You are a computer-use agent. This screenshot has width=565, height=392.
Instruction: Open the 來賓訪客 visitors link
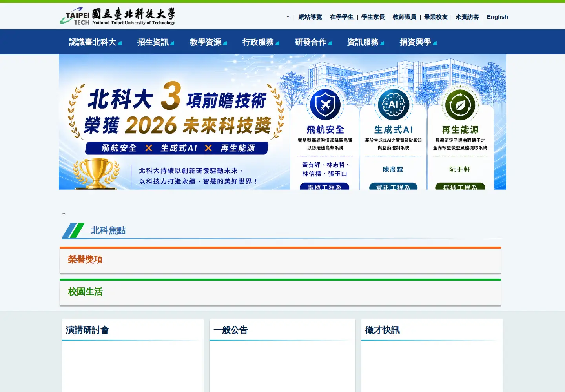point(467,17)
